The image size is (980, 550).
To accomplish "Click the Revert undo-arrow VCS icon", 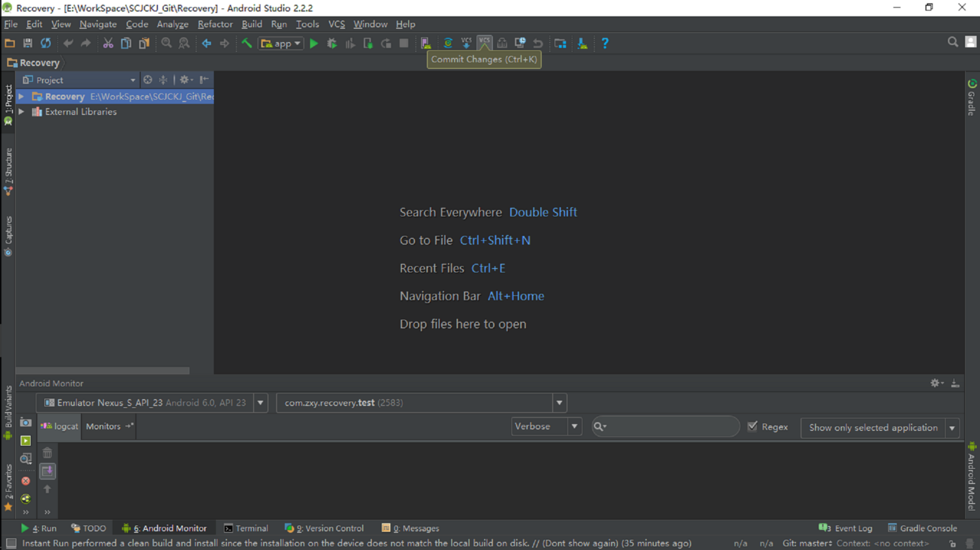I will [538, 43].
